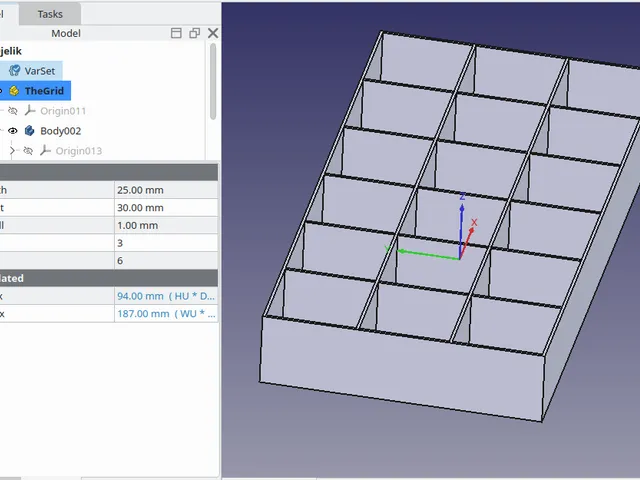Edit the property value 3
This screenshot has width=640, height=480.
[166, 243]
